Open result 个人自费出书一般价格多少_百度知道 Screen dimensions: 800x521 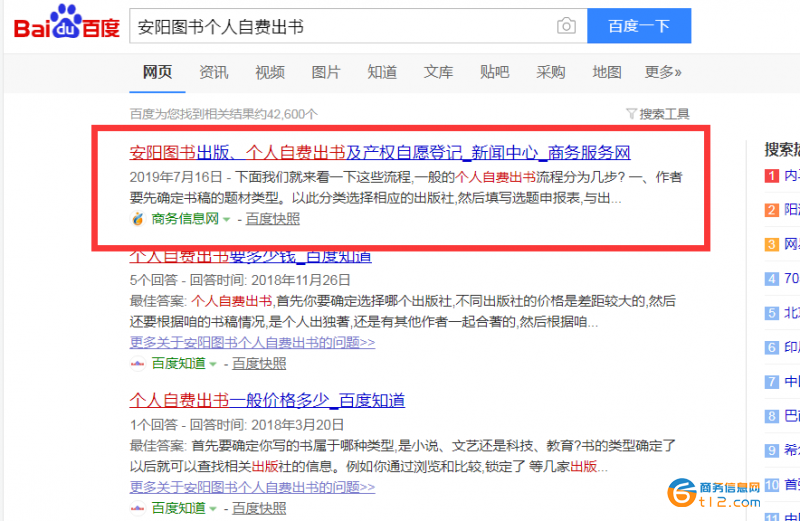point(267,401)
